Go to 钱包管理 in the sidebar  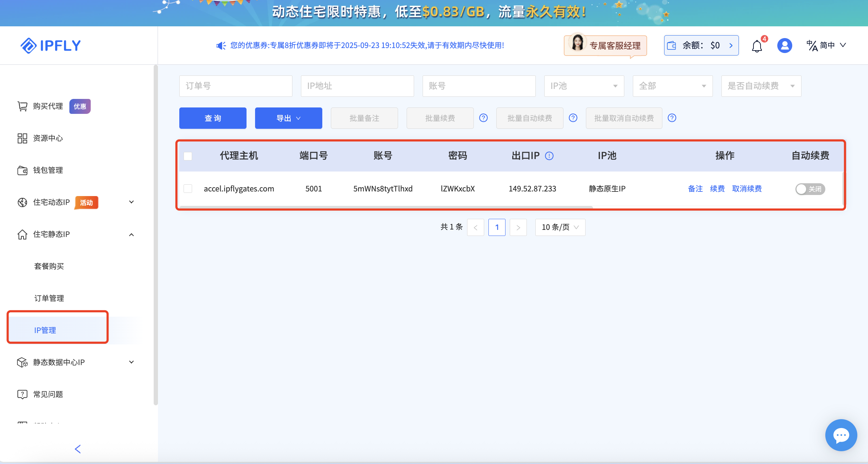pos(48,170)
